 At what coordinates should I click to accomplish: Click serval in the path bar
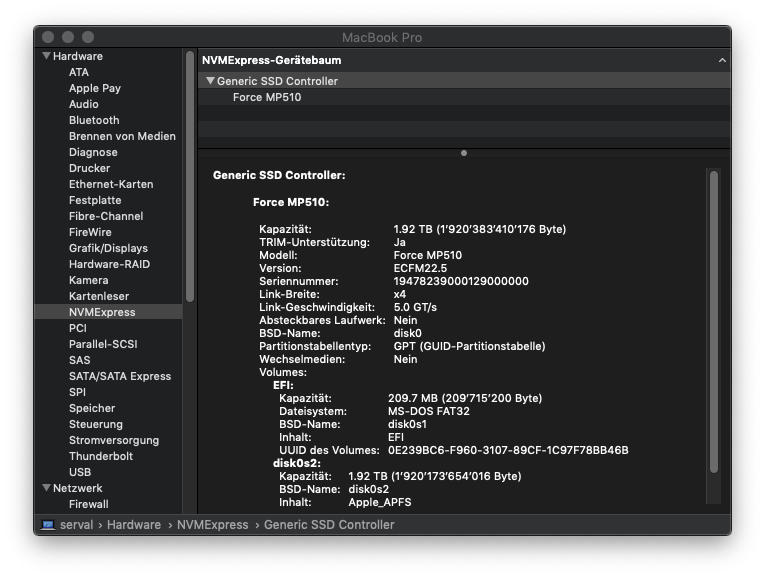tap(76, 525)
